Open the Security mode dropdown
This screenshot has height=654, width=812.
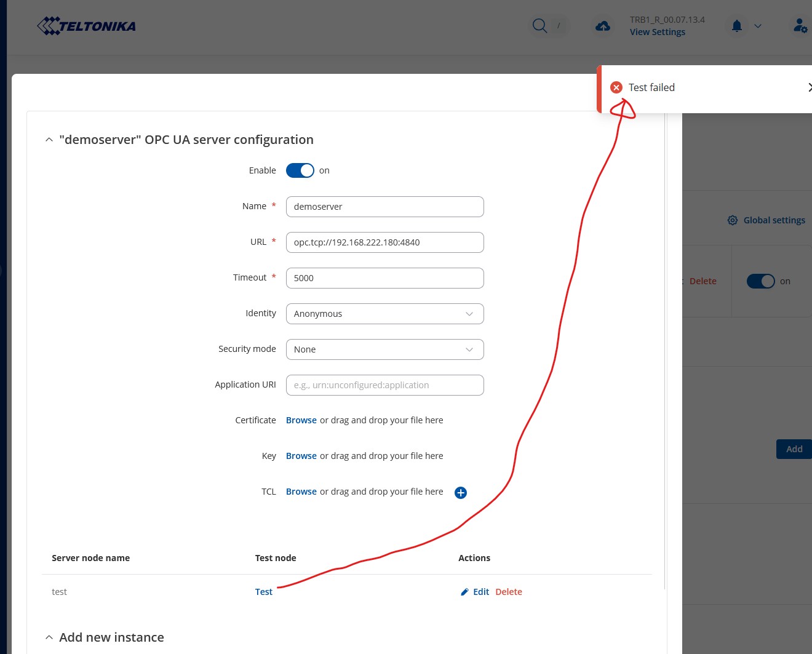click(385, 349)
